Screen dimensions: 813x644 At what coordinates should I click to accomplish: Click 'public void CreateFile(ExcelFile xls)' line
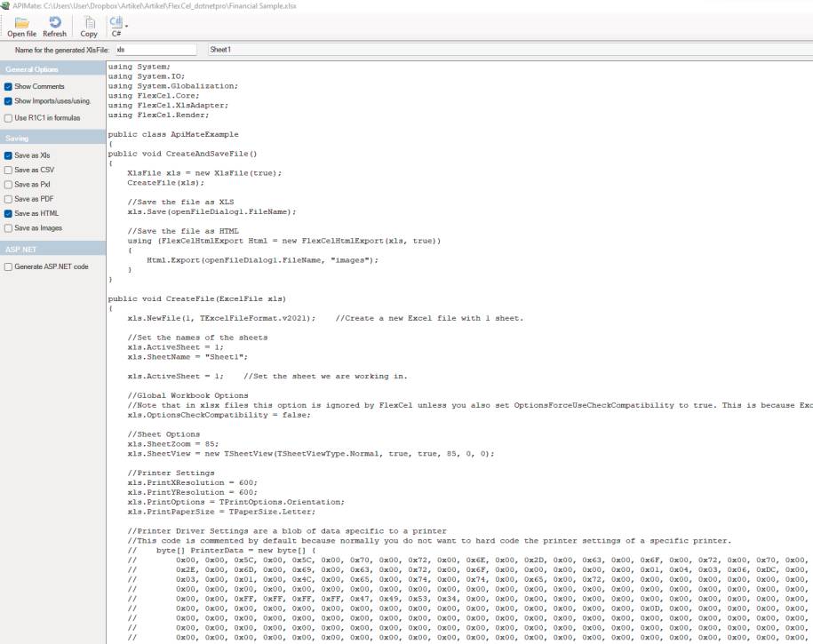coord(197,299)
